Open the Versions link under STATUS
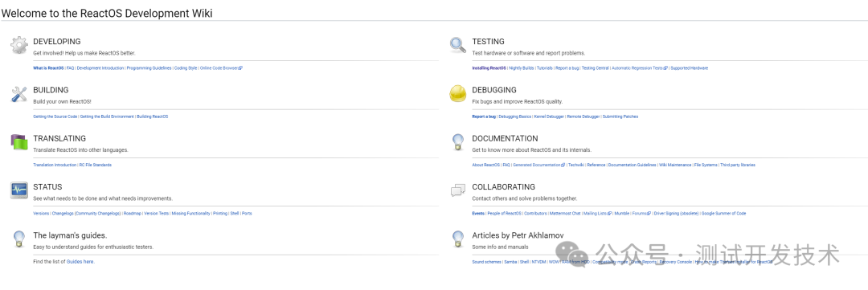Image resolution: width=868 pixels, height=290 pixels. [41, 213]
